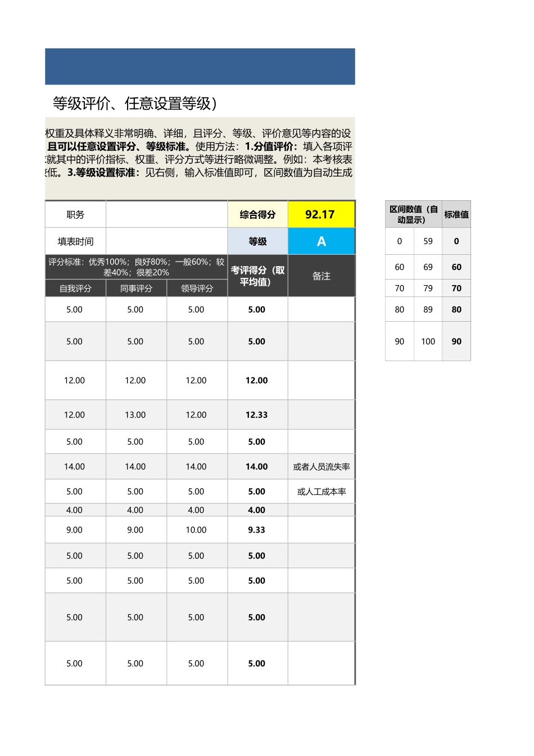
Task: Click the blue grade cell showing A
Action: [x=321, y=241]
